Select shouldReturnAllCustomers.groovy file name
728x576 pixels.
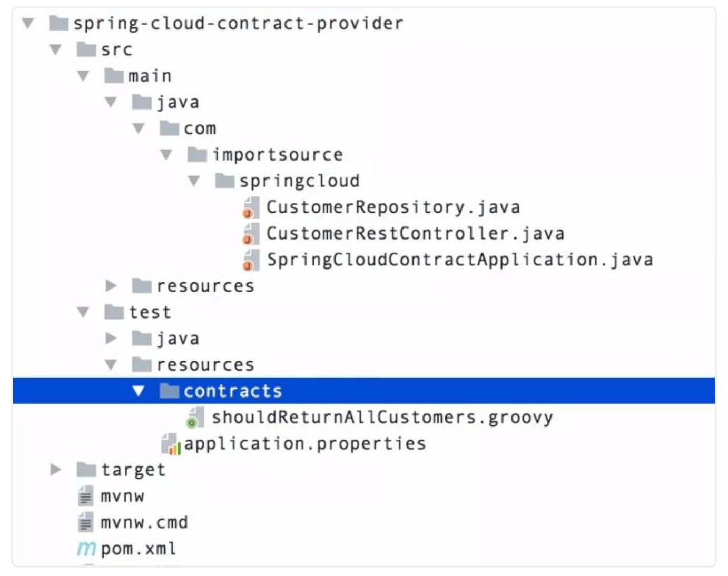point(382,418)
